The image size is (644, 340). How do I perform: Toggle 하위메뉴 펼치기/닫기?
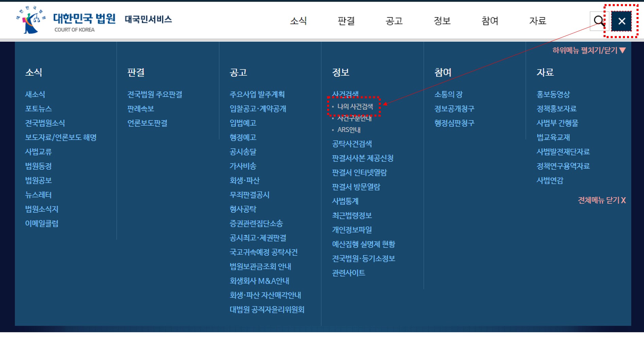(589, 50)
